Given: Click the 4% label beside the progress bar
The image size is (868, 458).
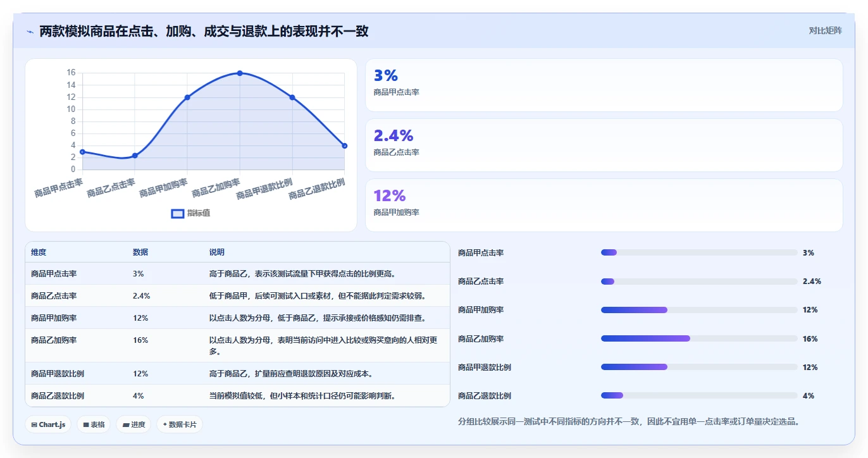Looking at the screenshot, I should tap(809, 396).
